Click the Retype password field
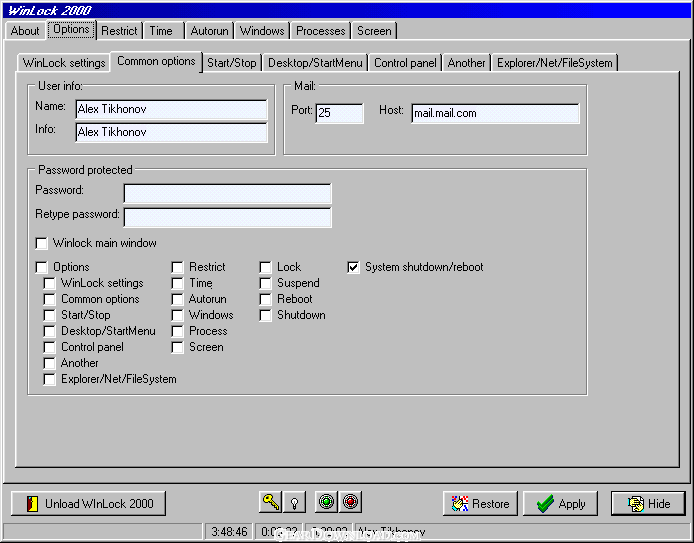 point(227,218)
